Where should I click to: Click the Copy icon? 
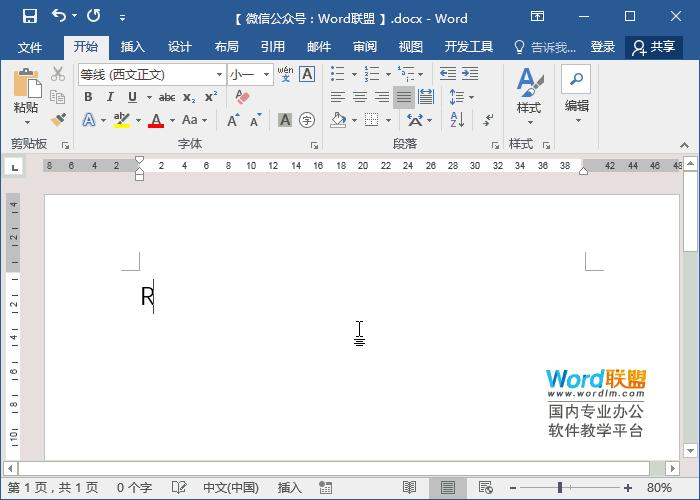coord(58,97)
